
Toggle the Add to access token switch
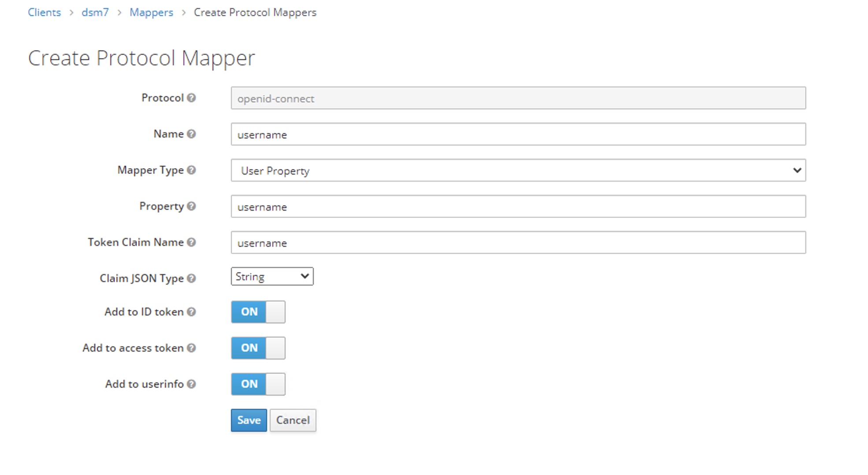pyautogui.click(x=258, y=348)
